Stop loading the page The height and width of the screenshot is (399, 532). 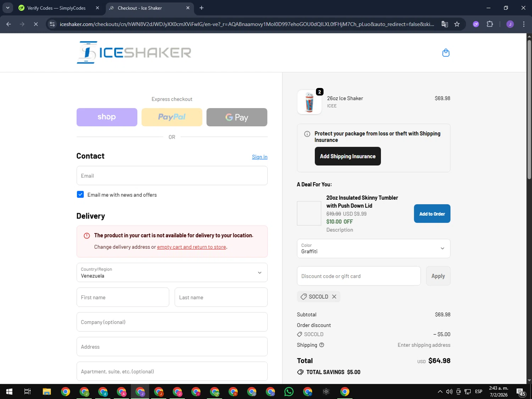36,24
